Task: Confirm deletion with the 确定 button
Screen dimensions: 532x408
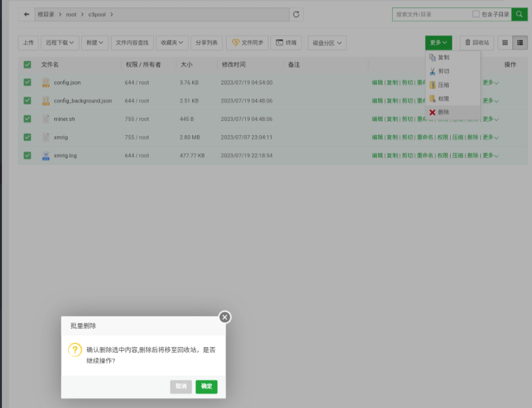Action: [x=206, y=386]
